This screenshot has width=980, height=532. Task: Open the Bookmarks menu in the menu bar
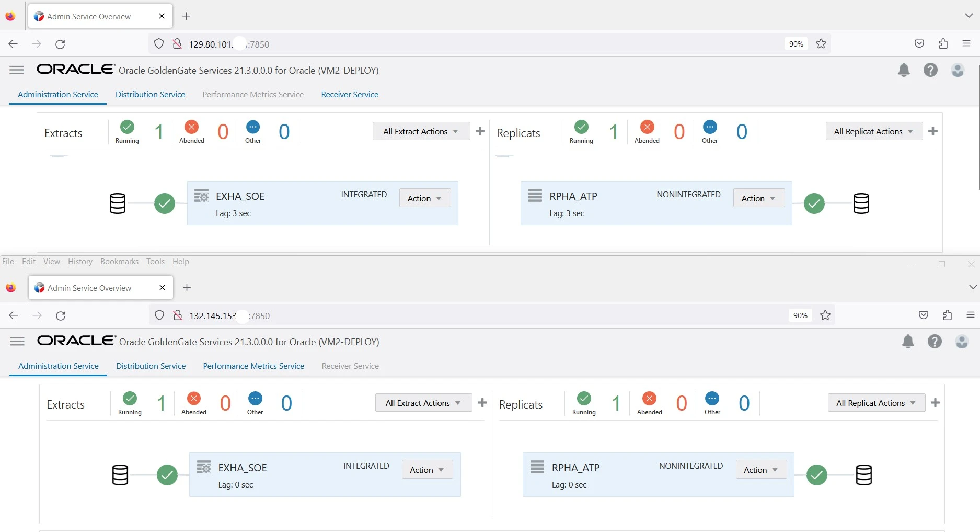(119, 262)
